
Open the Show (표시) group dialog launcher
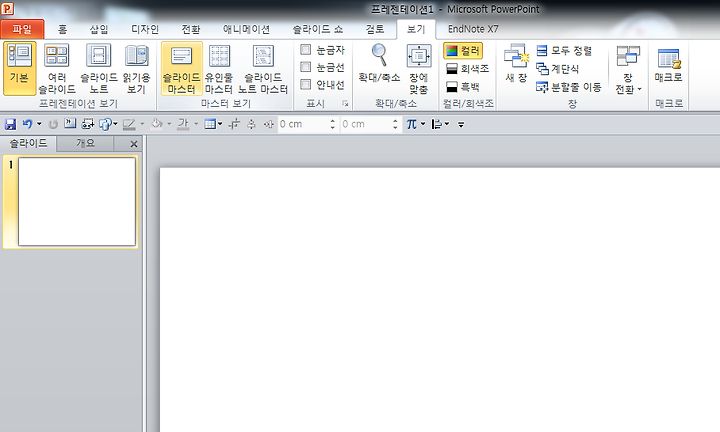(x=345, y=104)
